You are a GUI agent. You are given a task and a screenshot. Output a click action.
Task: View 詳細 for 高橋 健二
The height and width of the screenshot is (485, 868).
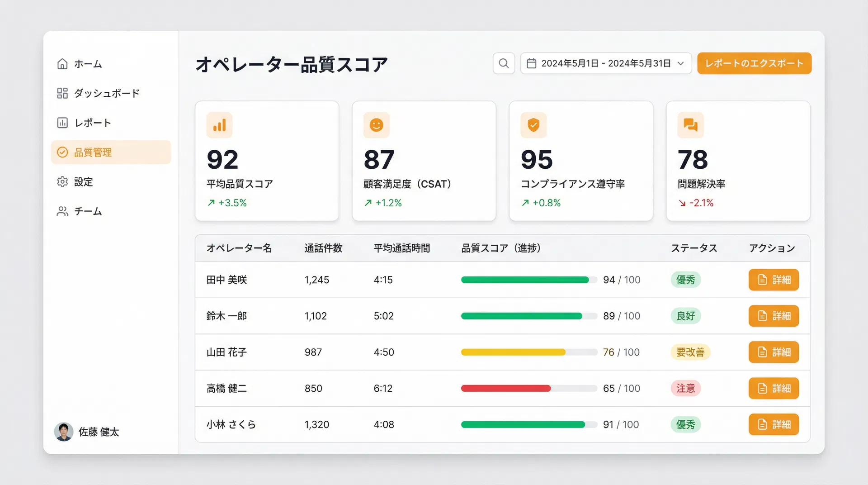[774, 388]
